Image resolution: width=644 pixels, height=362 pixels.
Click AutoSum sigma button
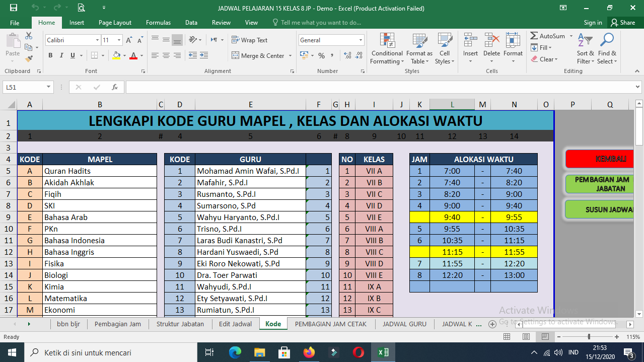(547, 36)
